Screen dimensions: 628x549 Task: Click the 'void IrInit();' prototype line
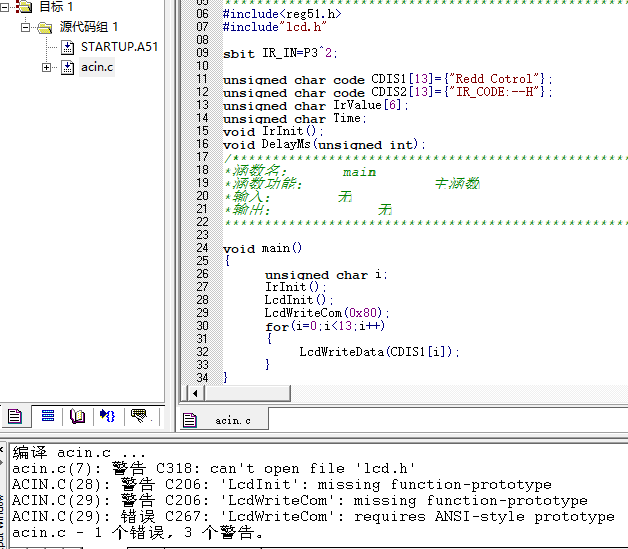click(273, 131)
